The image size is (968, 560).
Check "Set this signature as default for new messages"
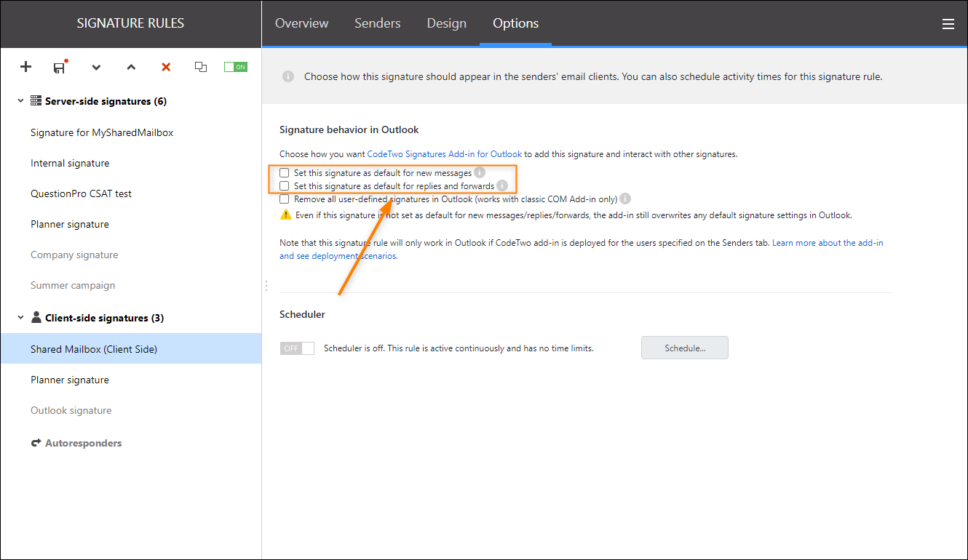tap(284, 172)
